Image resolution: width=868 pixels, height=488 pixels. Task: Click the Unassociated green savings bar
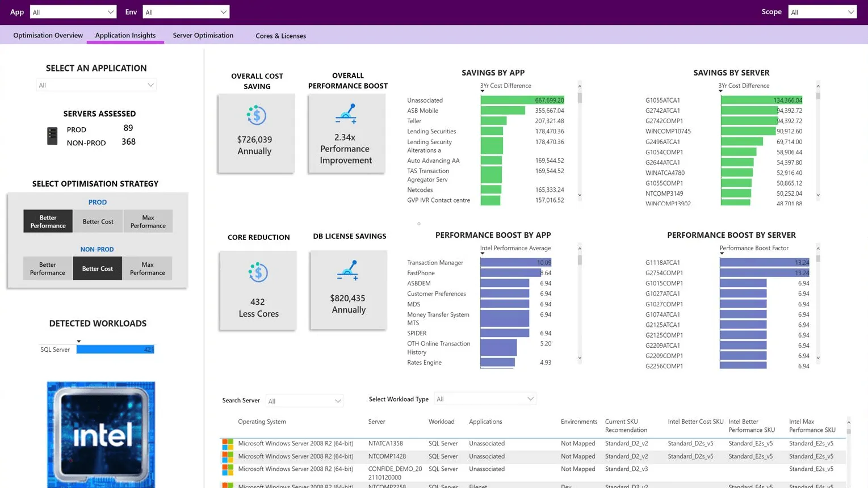[522, 100]
